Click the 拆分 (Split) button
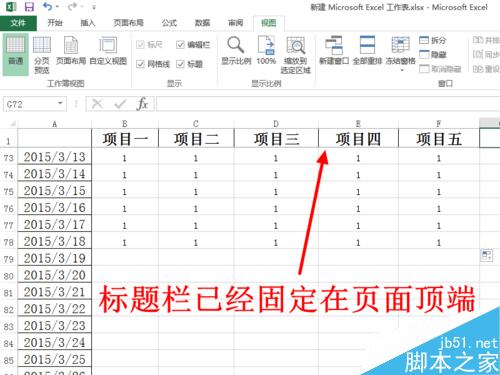500x375 pixels. point(433,40)
